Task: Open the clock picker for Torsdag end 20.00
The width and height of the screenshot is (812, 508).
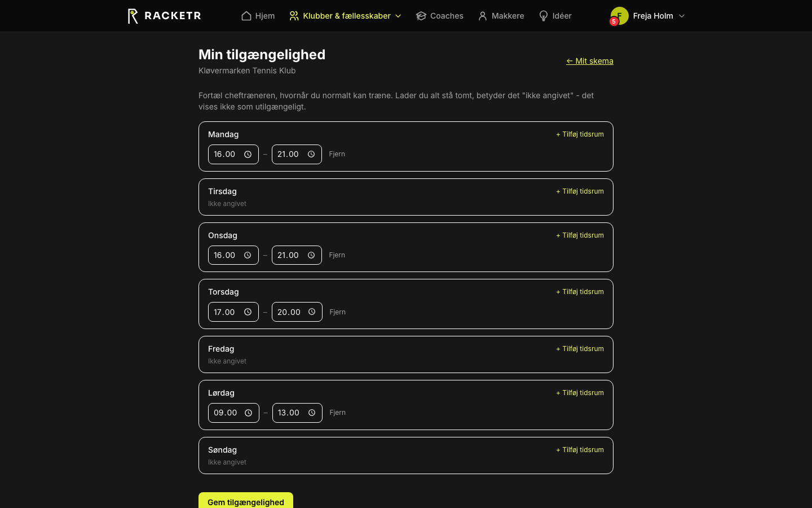Action: pos(312,312)
